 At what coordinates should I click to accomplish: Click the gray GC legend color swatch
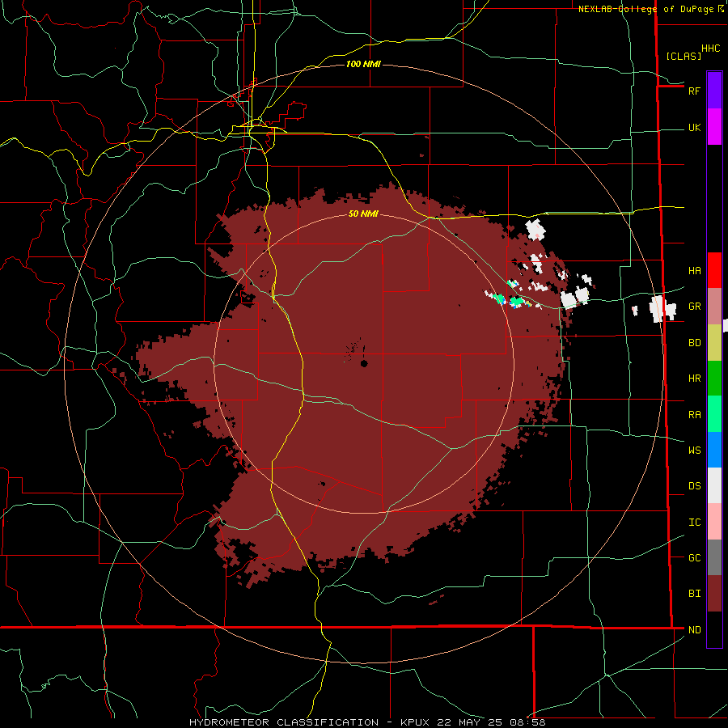714,557
